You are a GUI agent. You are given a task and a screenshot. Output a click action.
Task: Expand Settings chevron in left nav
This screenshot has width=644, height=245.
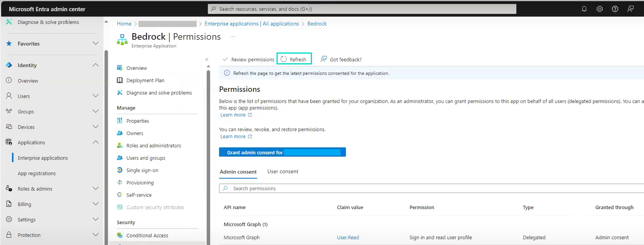click(x=96, y=220)
